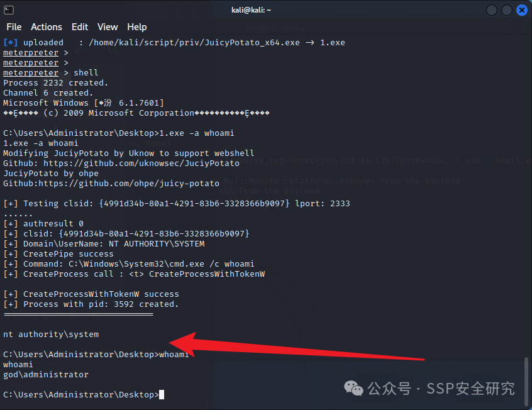Click the 'Command: C:\Windows\System32\cmd.exe /c whoami' line
Image resolution: width=532 pixels, height=410 pixels.
pyautogui.click(x=128, y=264)
